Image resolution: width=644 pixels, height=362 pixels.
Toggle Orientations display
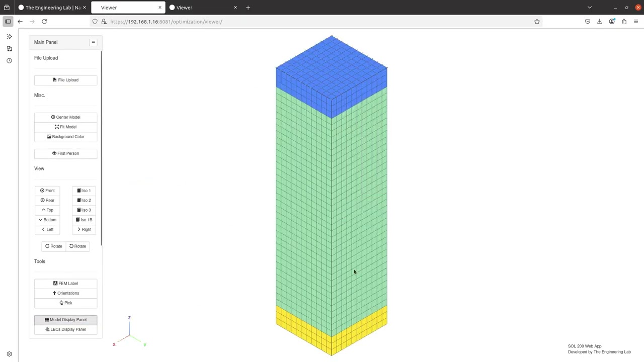click(65, 293)
